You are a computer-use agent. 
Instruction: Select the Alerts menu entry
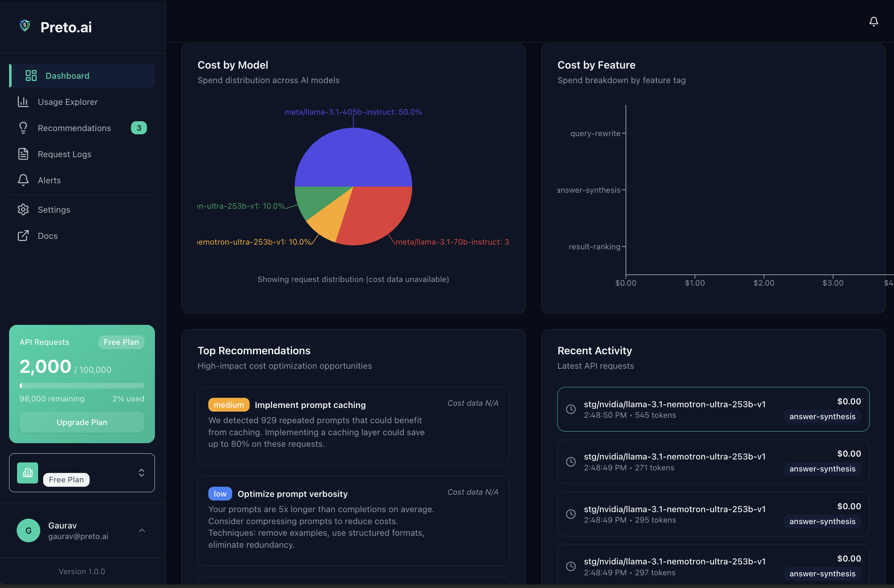(49, 180)
